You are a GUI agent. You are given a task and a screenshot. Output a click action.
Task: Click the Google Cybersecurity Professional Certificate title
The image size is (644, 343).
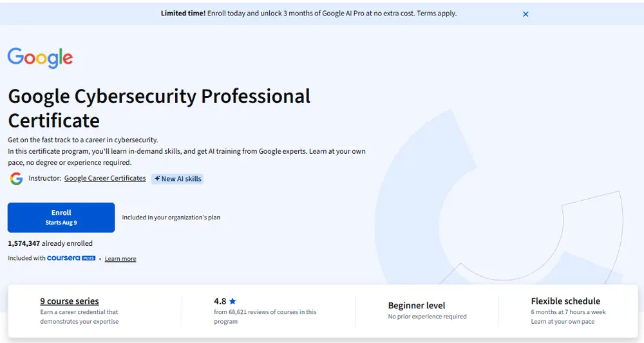coord(159,108)
